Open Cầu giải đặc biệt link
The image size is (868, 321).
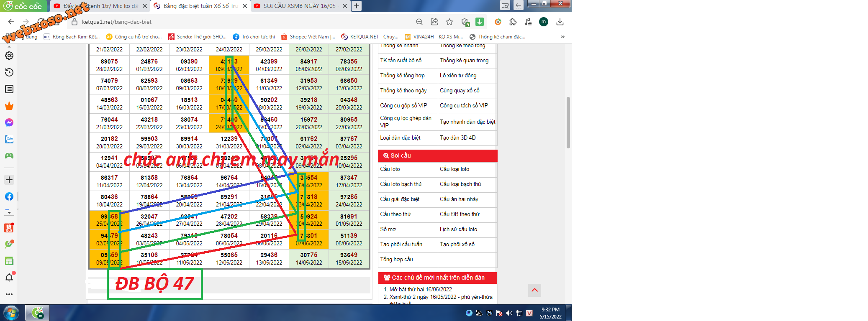pyautogui.click(x=400, y=199)
